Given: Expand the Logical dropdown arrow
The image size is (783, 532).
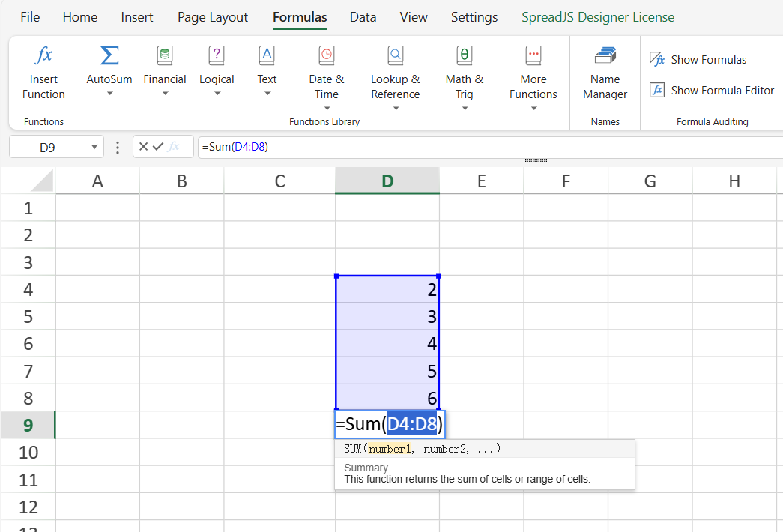Looking at the screenshot, I should tap(217, 94).
